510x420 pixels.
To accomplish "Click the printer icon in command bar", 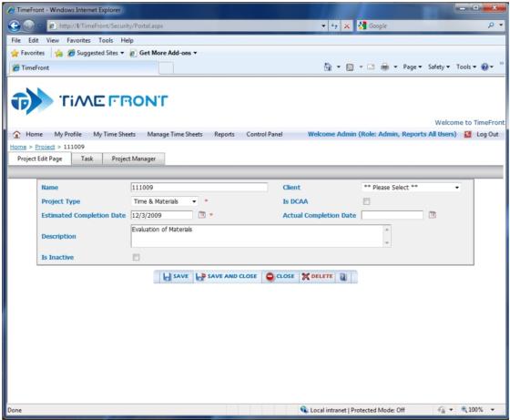I will (x=384, y=67).
